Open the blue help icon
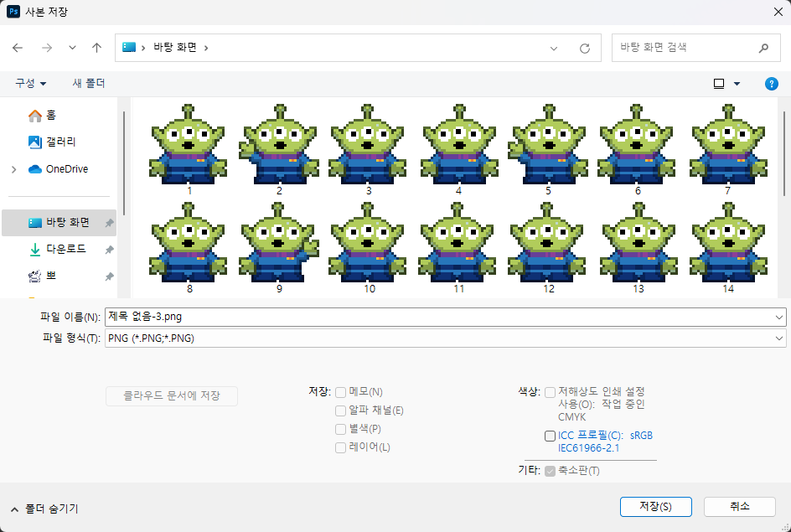Viewport: 791px width, 532px height. pos(772,84)
